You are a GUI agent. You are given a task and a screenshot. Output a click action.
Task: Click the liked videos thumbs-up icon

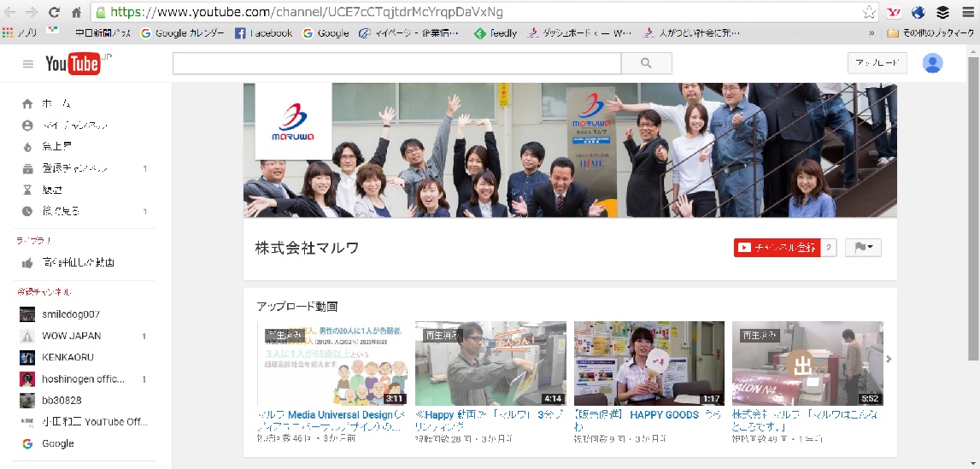click(x=26, y=263)
